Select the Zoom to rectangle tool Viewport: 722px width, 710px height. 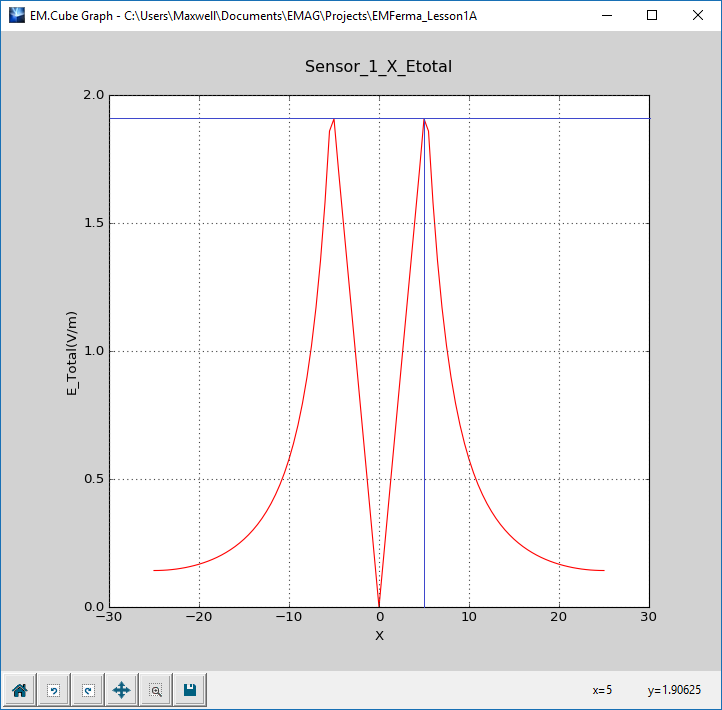156,689
